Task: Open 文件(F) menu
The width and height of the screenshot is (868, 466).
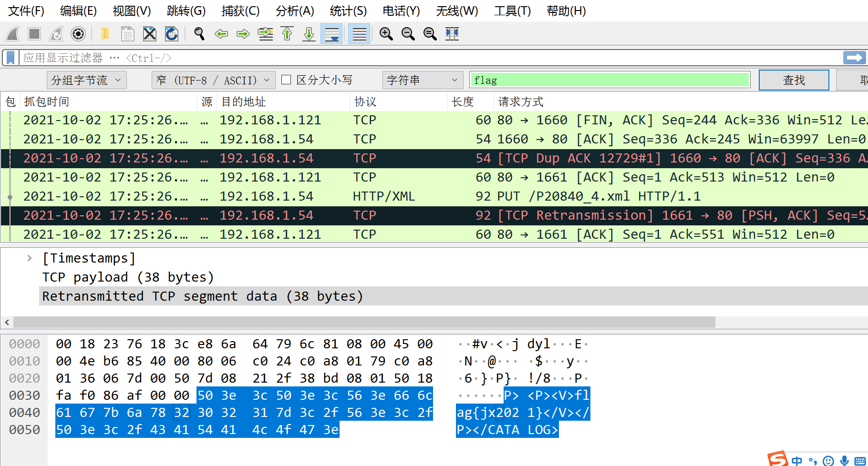Action: [26, 11]
